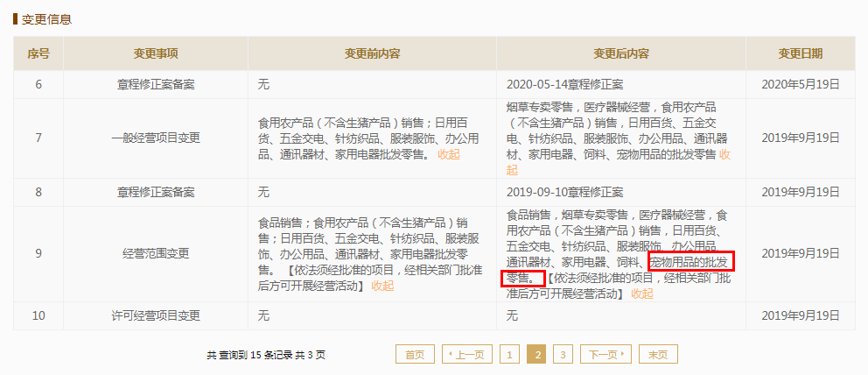Viewport: 868px width, 375px height.
Task: Click the 2020-05-14章程修正案 cell
Action: click(x=621, y=85)
